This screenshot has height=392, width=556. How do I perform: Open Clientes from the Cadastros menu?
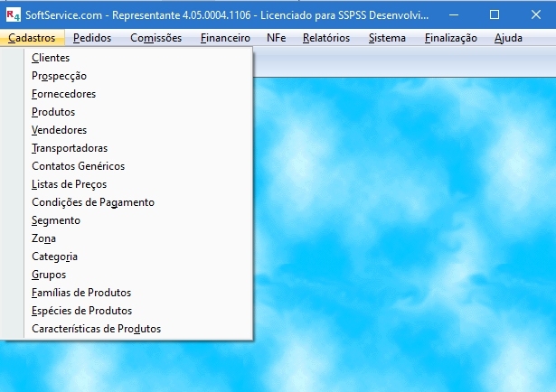51,58
